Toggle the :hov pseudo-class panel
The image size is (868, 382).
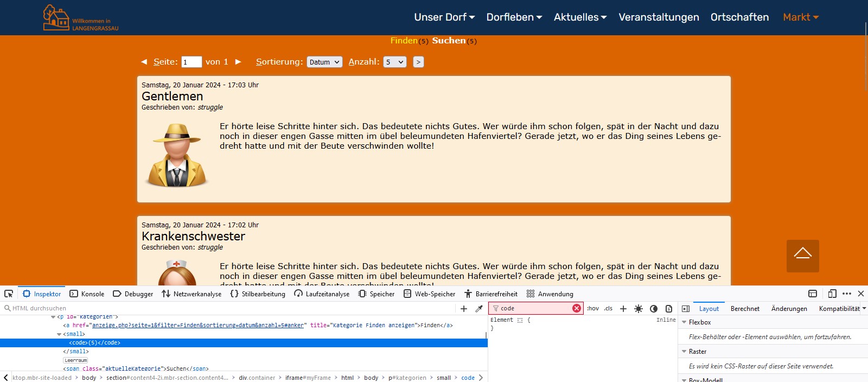click(x=593, y=308)
